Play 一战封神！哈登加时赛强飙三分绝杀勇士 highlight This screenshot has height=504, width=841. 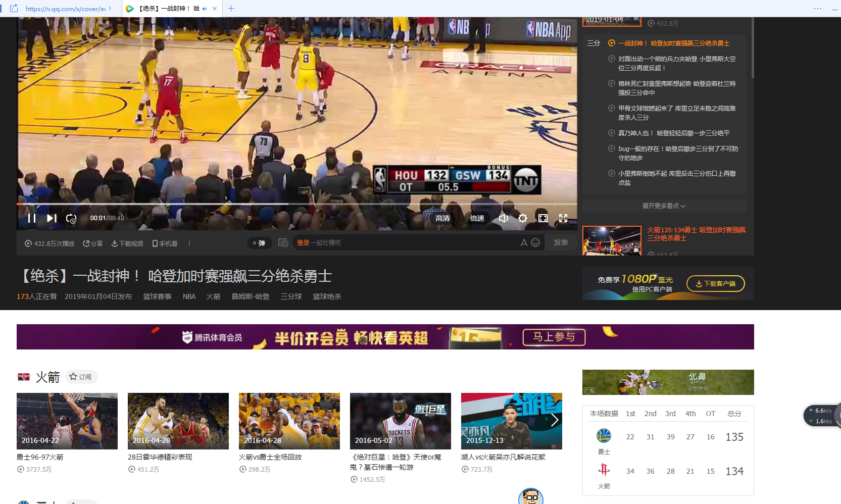[674, 43]
